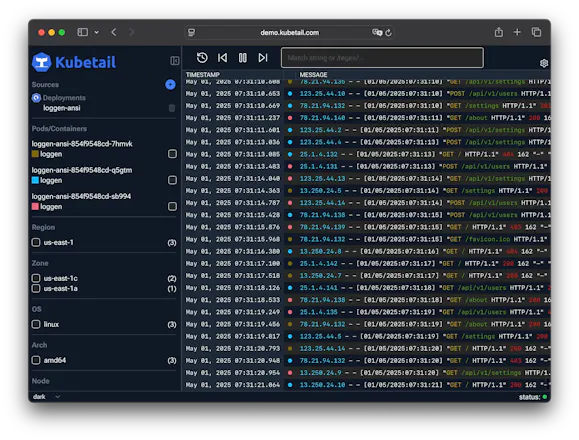Click the page settings icon in address bar
This screenshot has width=579, height=440.
pyautogui.click(x=191, y=32)
